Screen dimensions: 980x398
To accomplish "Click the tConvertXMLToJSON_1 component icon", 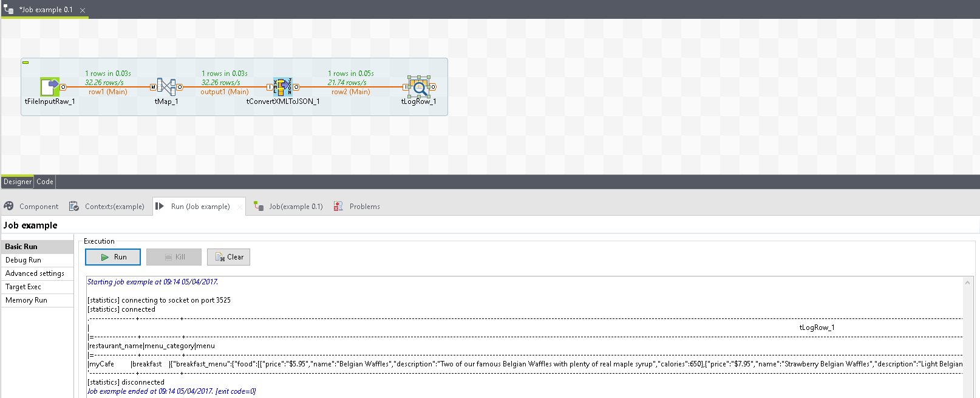I will point(282,87).
